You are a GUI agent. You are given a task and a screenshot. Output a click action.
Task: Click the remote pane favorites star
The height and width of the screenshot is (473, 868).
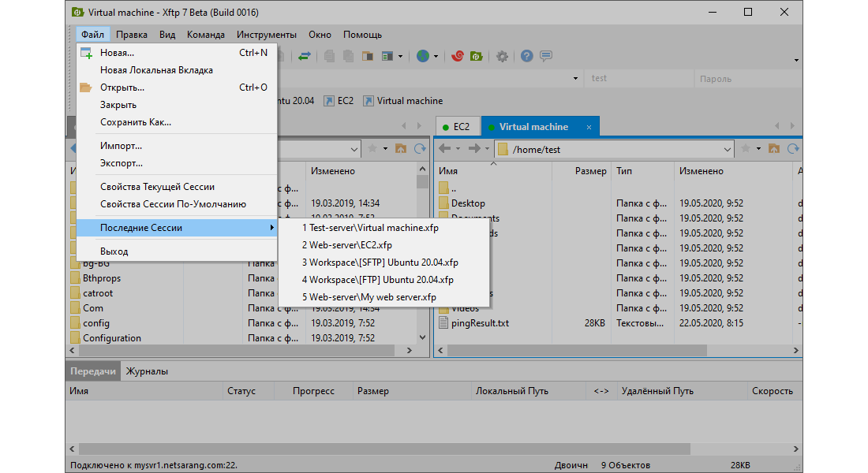click(x=746, y=148)
